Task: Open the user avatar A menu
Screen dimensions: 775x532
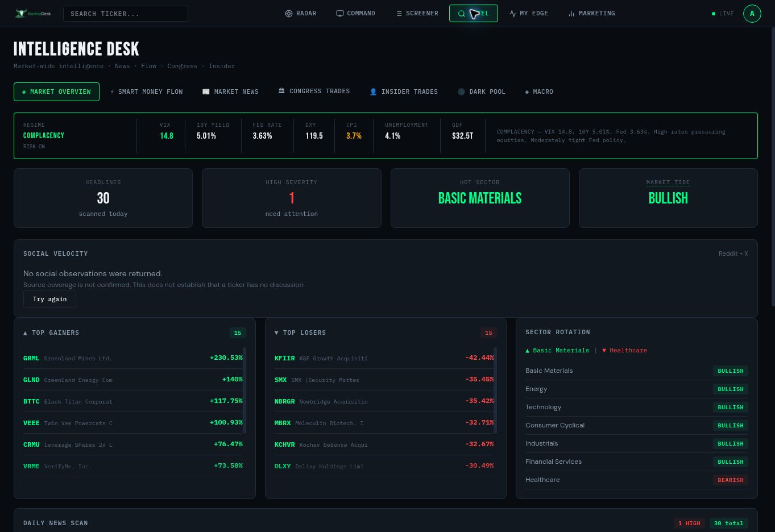Action: tap(752, 14)
